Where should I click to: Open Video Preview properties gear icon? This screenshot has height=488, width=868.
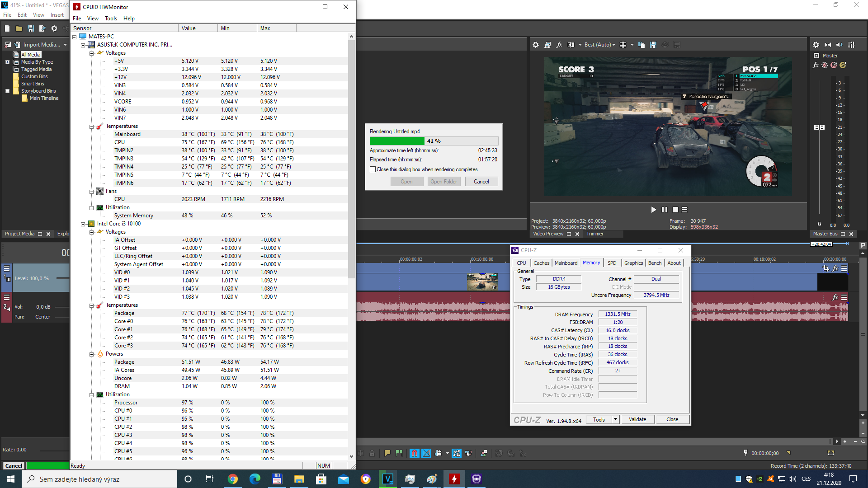(x=536, y=45)
